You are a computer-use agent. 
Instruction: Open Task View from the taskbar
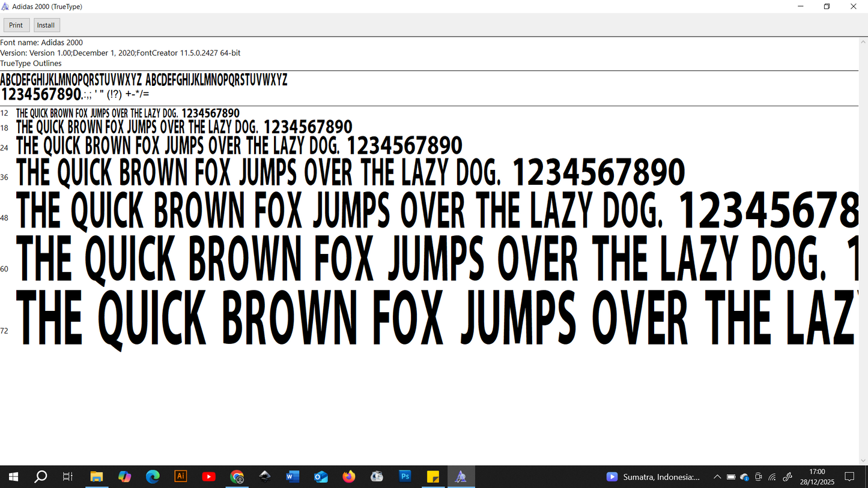[x=68, y=477]
